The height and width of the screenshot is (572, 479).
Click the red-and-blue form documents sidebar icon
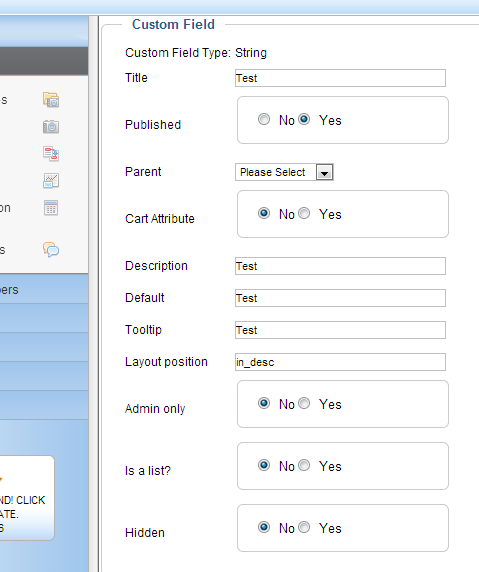pos(51,154)
